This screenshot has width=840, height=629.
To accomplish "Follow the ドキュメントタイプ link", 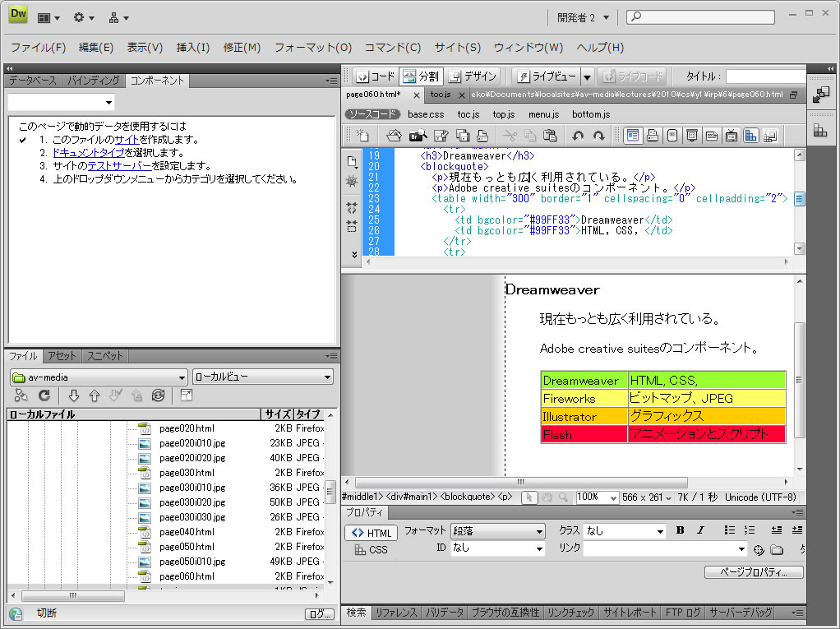I will tap(89, 153).
